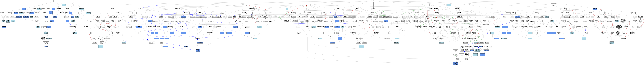This screenshot has width=644, height=65.
Task: Select the biological_process root node
Action: [x=373, y=1]
